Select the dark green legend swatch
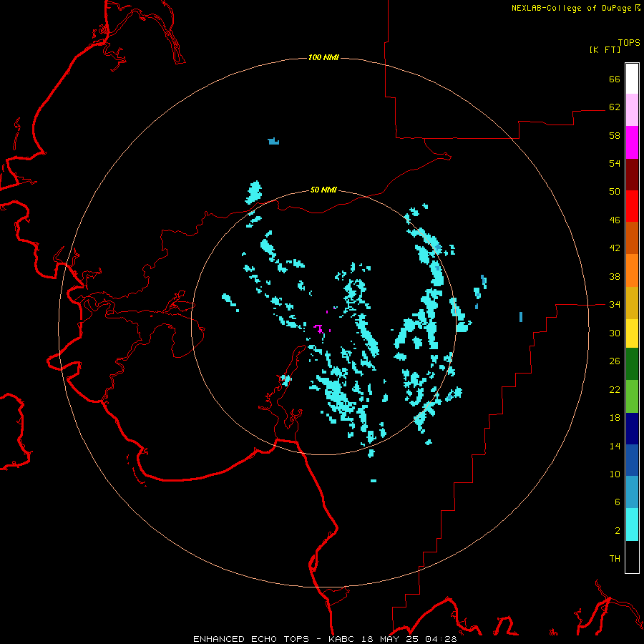The image size is (644, 644). coord(632,364)
